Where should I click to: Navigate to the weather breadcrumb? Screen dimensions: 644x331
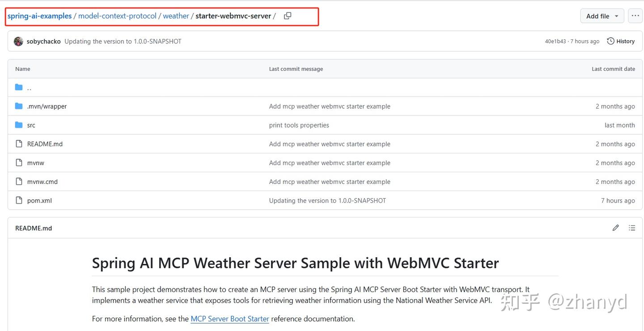click(176, 15)
